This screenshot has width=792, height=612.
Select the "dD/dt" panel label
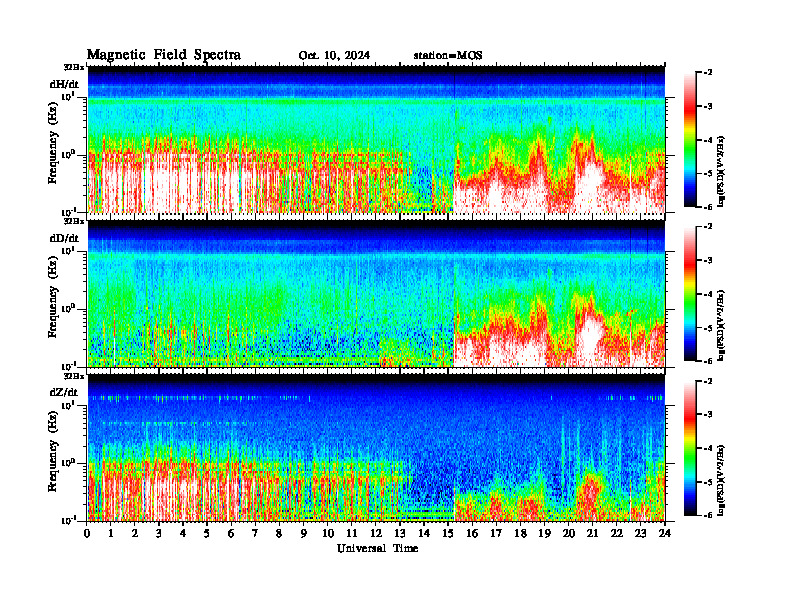coord(64,238)
